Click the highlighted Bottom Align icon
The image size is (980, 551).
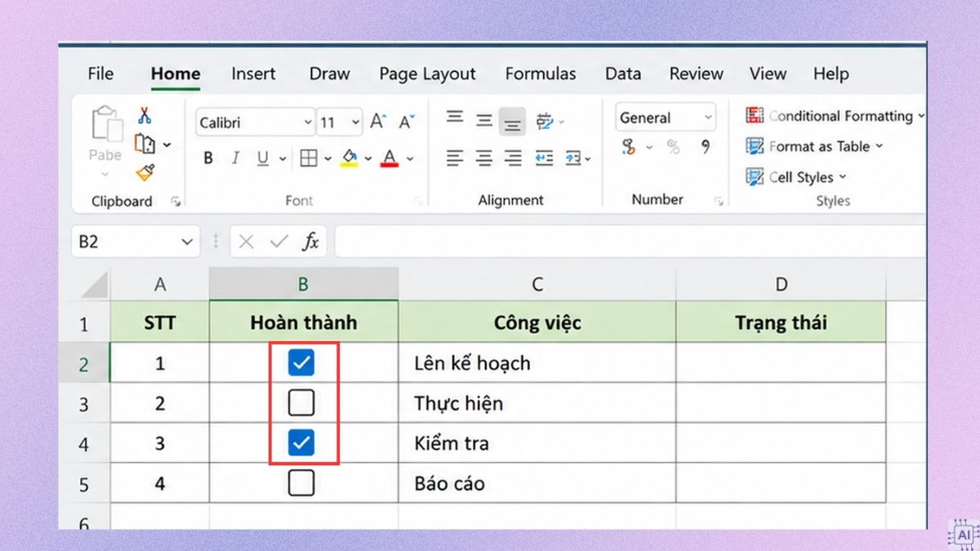pos(513,122)
